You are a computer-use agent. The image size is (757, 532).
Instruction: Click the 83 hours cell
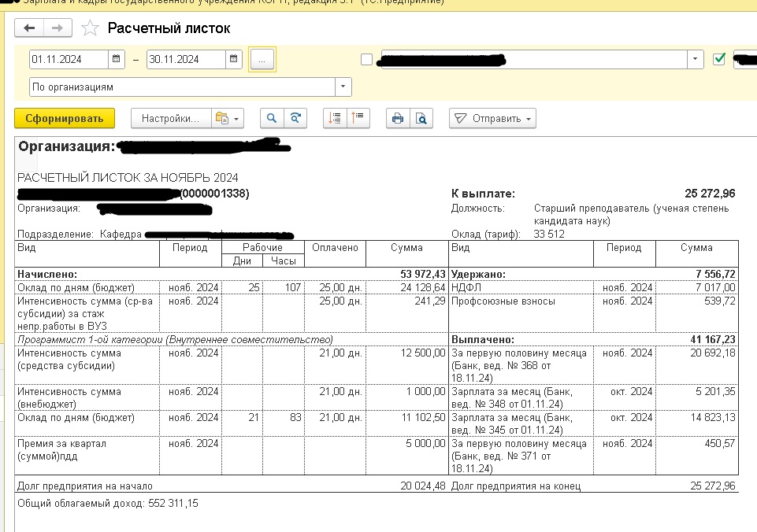(295, 417)
